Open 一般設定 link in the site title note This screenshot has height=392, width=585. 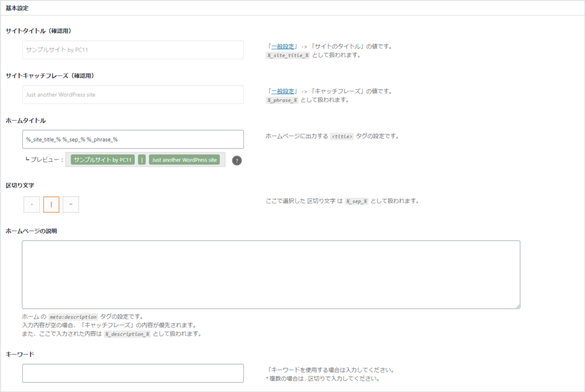[x=282, y=46]
